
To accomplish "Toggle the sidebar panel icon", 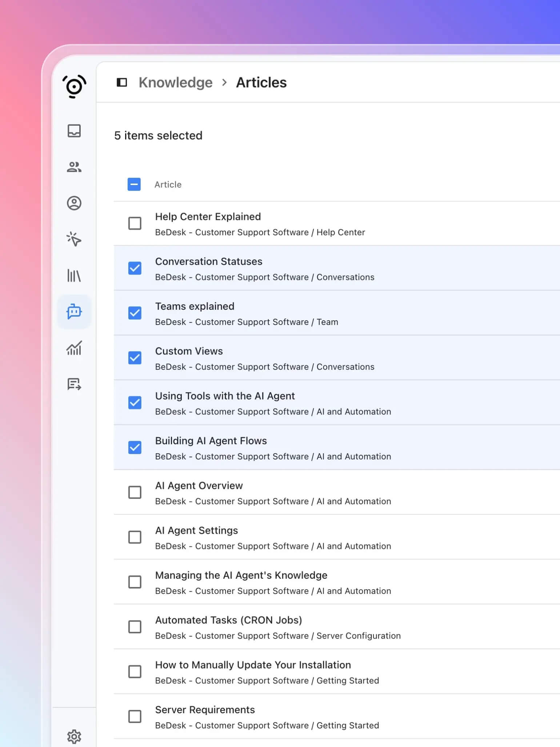I will click(x=122, y=83).
